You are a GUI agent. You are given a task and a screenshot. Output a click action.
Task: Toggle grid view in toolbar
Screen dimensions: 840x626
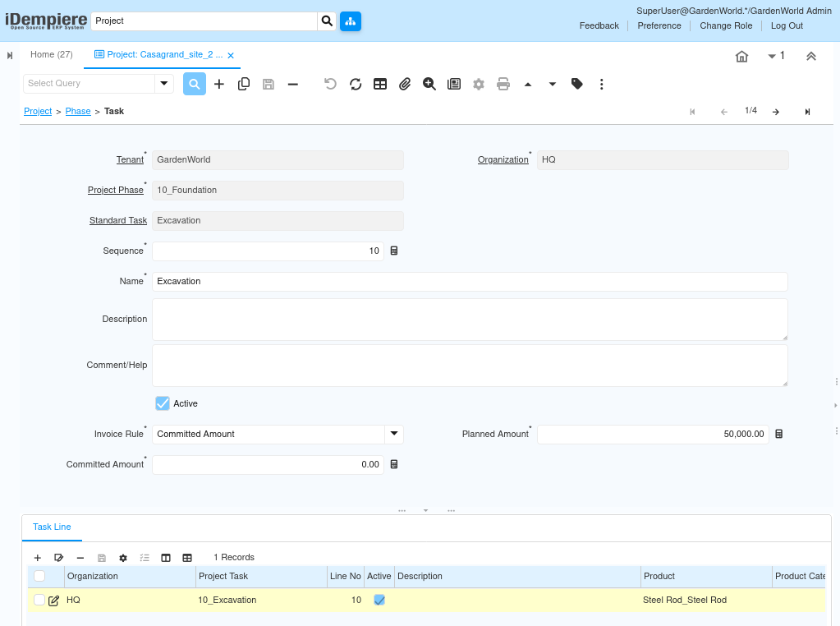pyautogui.click(x=380, y=84)
